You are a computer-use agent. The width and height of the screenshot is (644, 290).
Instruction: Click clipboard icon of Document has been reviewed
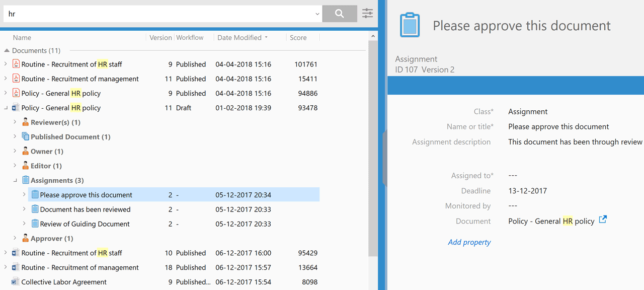35,209
